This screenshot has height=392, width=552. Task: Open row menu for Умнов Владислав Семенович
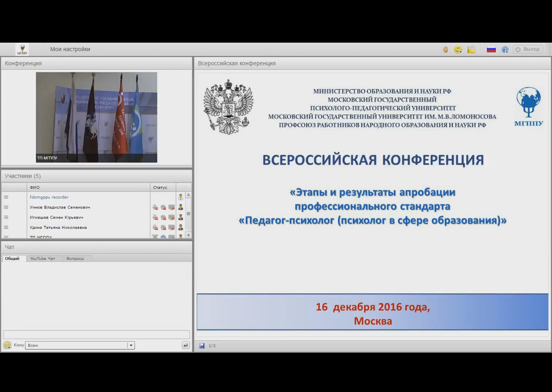(6, 207)
